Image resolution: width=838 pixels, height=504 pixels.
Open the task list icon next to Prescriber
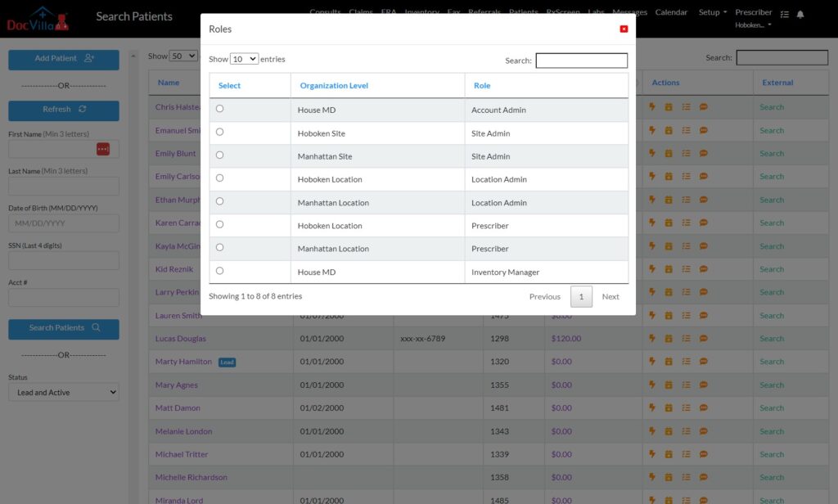click(x=785, y=15)
